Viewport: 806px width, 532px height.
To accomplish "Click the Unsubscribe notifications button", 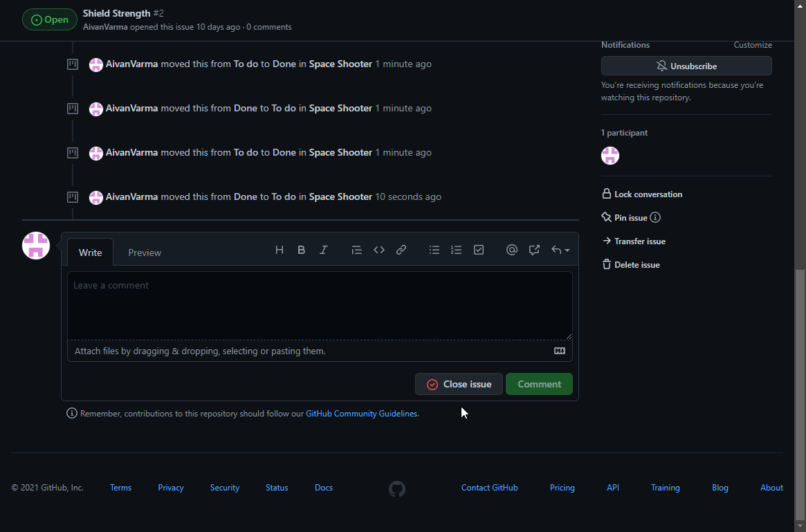I will click(686, 66).
